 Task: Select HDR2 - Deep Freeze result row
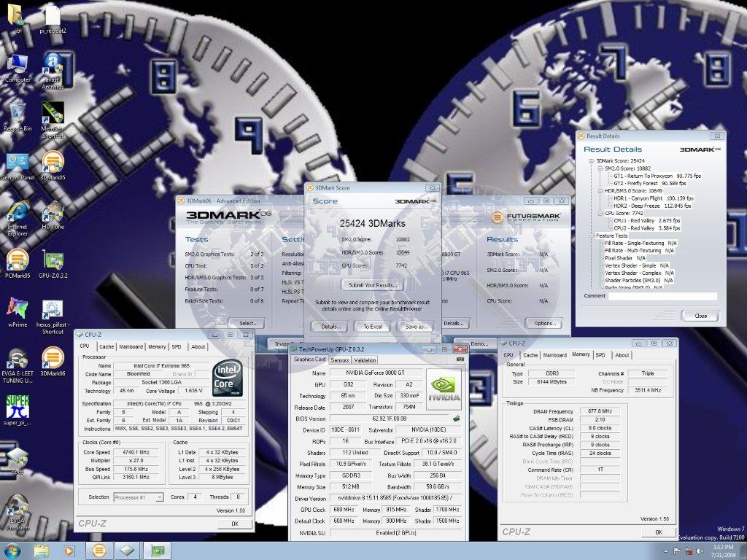click(x=651, y=206)
